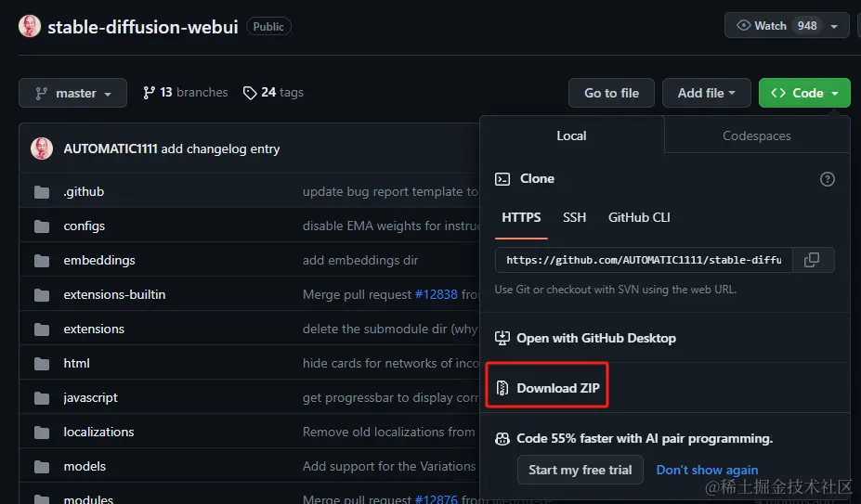
Task: View the 24 tags link
Action: 273,92
